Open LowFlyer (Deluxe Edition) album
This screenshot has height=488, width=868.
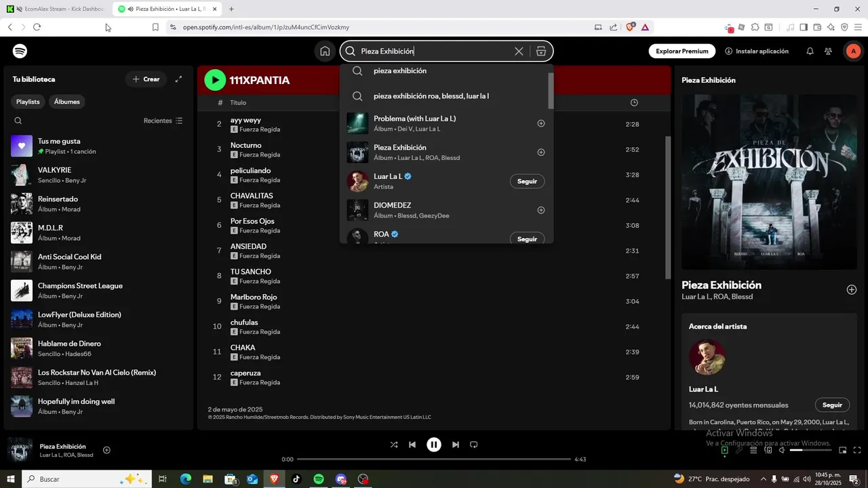click(x=98, y=319)
